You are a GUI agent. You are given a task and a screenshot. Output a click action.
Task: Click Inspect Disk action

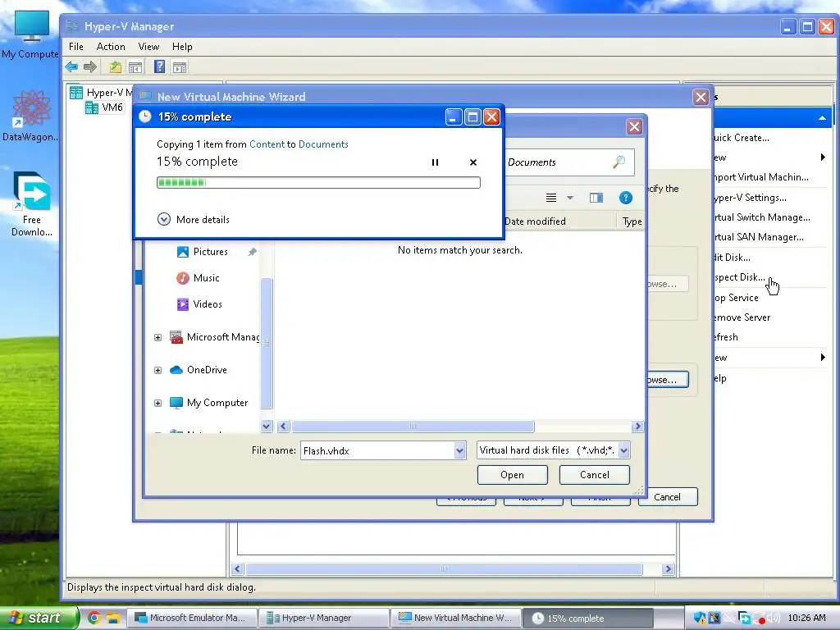pyautogui.click(x=739, y=277)
